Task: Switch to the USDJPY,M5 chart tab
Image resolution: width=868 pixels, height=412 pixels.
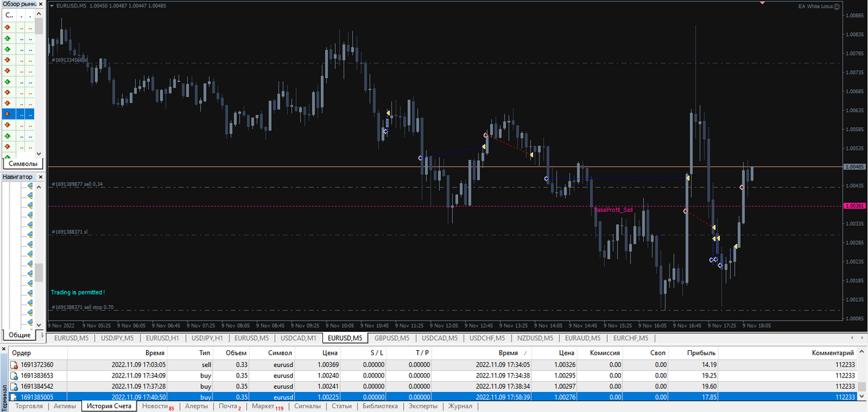Action: 117,338
